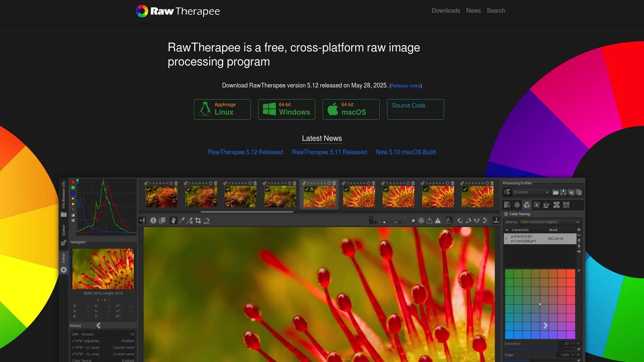Select the lockable color picker tool
644x362 pixels.
[190, 221]
